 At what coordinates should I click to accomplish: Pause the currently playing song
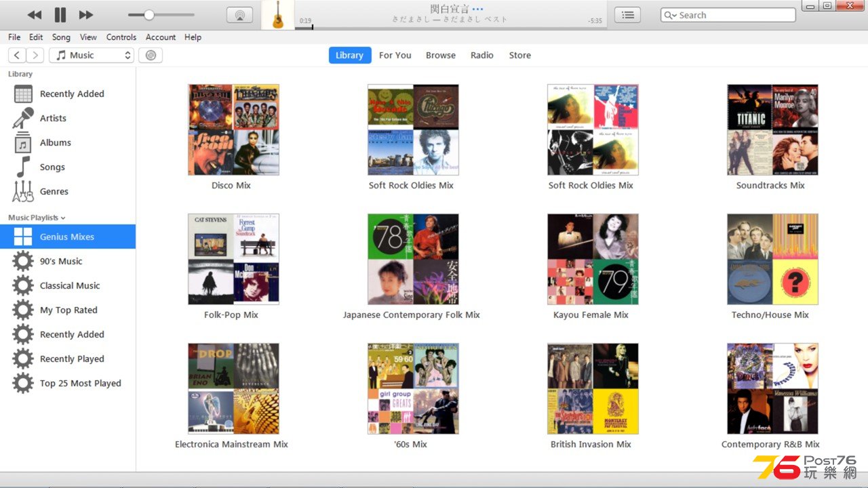pos(60,15)
